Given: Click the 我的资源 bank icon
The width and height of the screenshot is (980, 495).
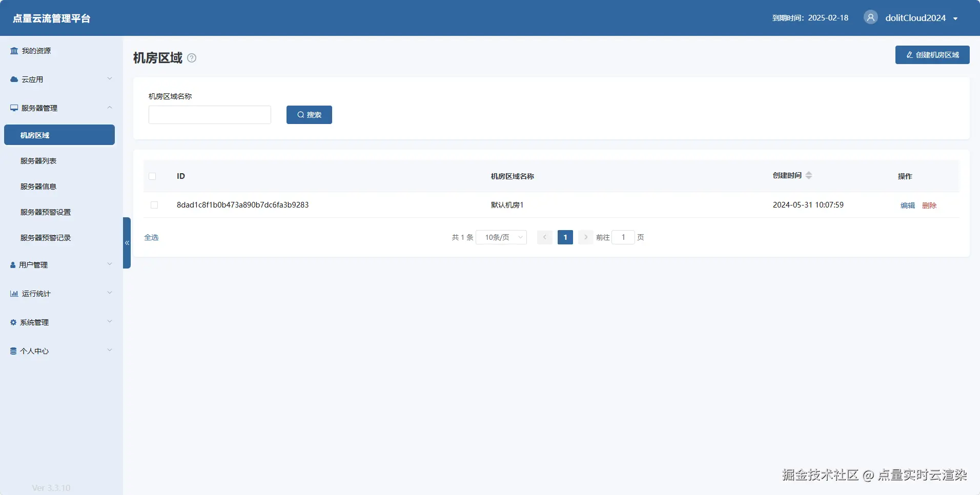Looking at the screenshot, I should 14,51.
